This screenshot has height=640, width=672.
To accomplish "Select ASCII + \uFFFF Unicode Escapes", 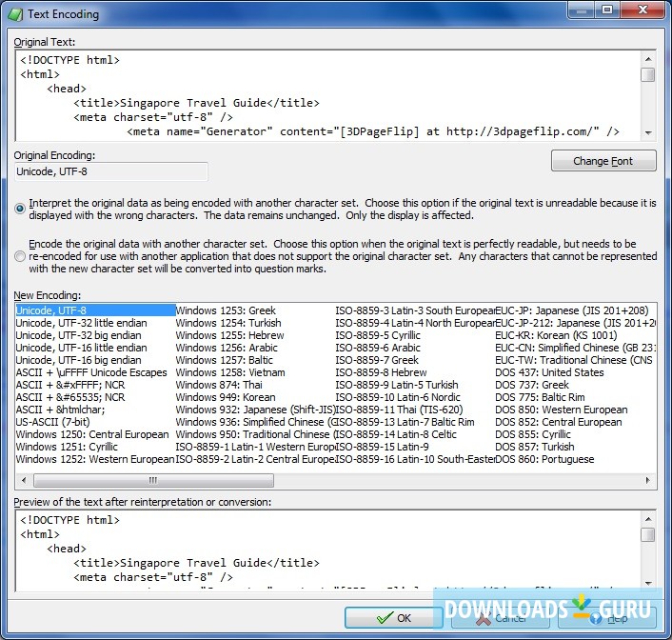I will pyautogui.click(x=91, y=372).
